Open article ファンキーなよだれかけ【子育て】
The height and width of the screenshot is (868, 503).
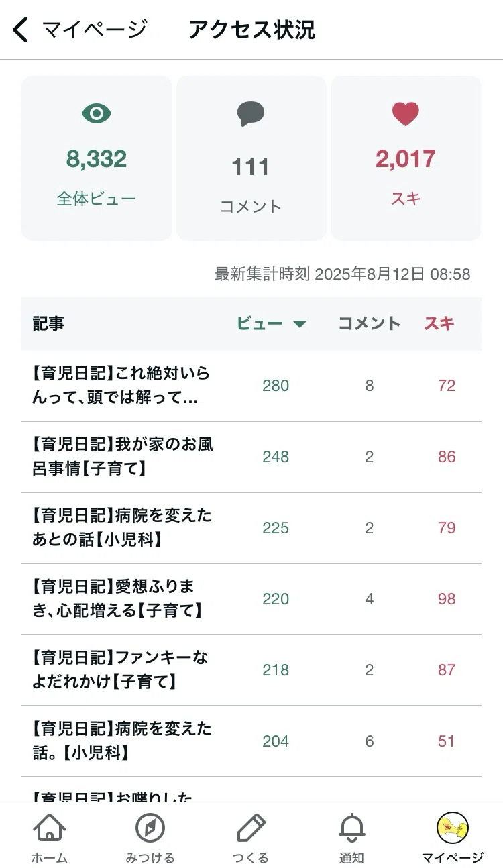[x=251, y=670]
